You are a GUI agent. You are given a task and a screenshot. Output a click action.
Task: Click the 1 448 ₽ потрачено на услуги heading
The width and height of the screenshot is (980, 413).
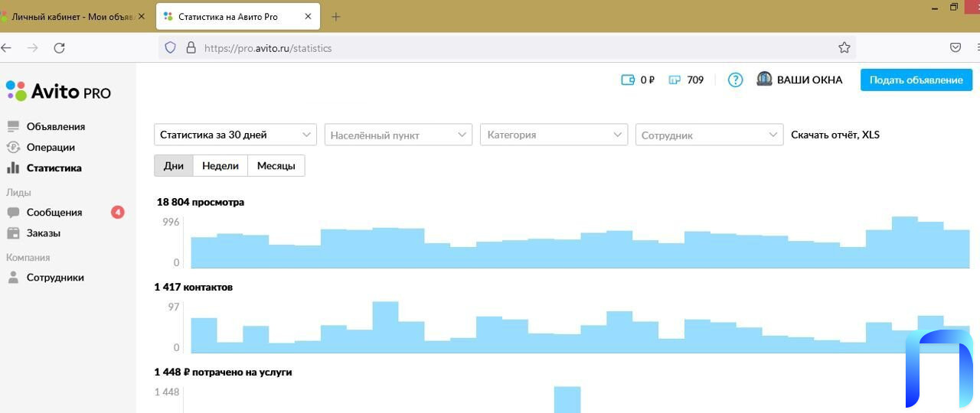pyautogui.click(x=224, y=372)
